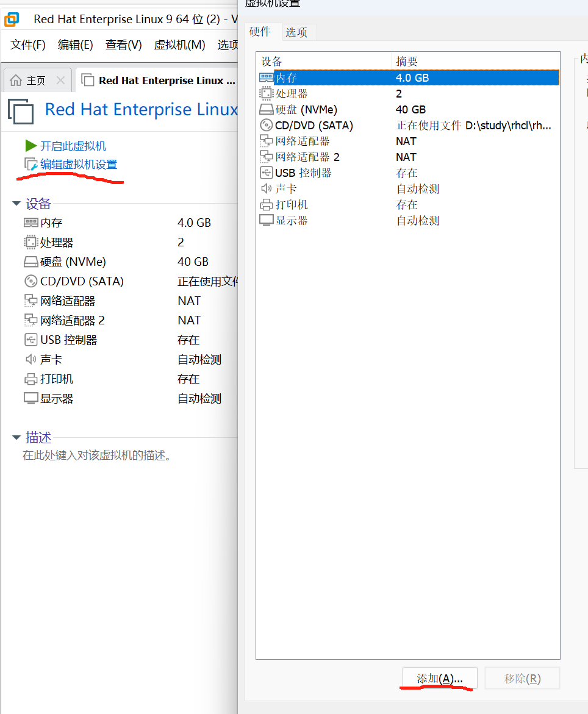The image size is (588, 714).
Task: Select 处理器 row label in settings dialog
Action: [x=292, y=94]
